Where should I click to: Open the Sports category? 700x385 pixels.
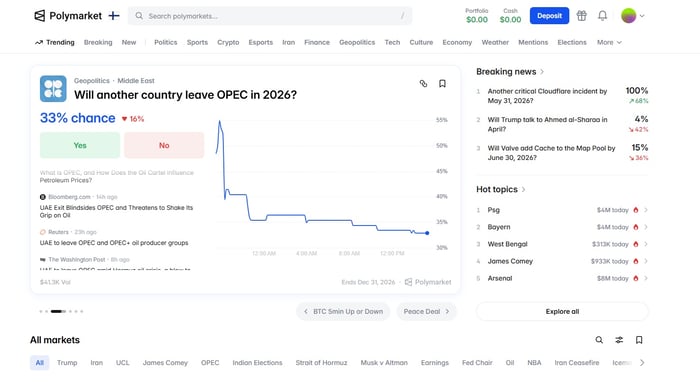pos(197,42)
